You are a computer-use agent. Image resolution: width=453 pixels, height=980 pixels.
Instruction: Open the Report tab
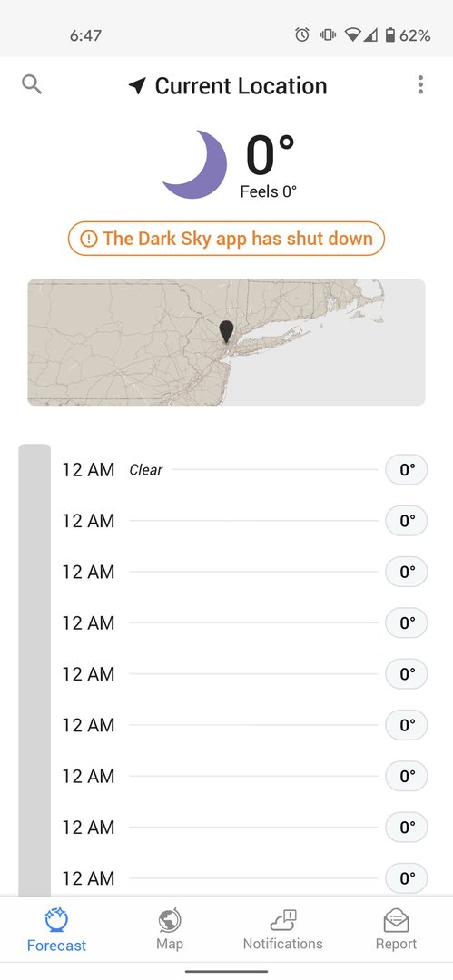(396, 931)
